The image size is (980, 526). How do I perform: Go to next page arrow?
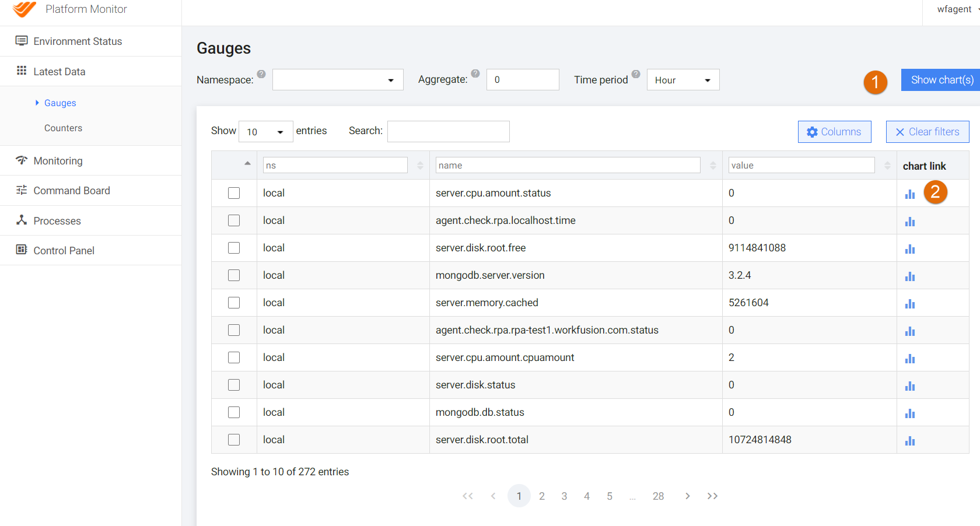click(x=688, y=496)
